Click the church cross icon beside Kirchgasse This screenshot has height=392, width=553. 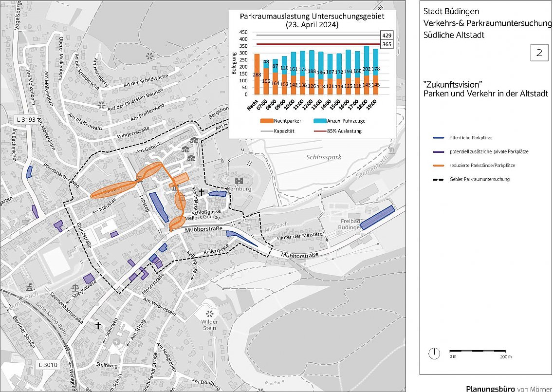pyautogui.click(x=201, y=192)
